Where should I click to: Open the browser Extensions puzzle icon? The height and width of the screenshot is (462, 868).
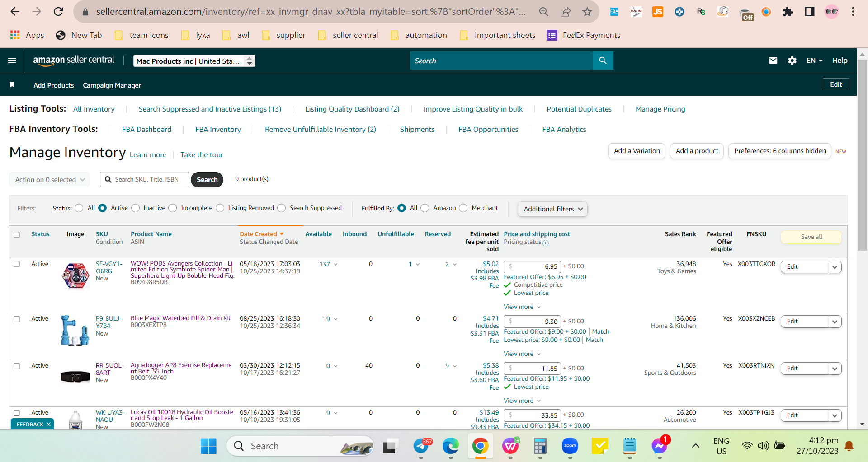coord(788,12)
